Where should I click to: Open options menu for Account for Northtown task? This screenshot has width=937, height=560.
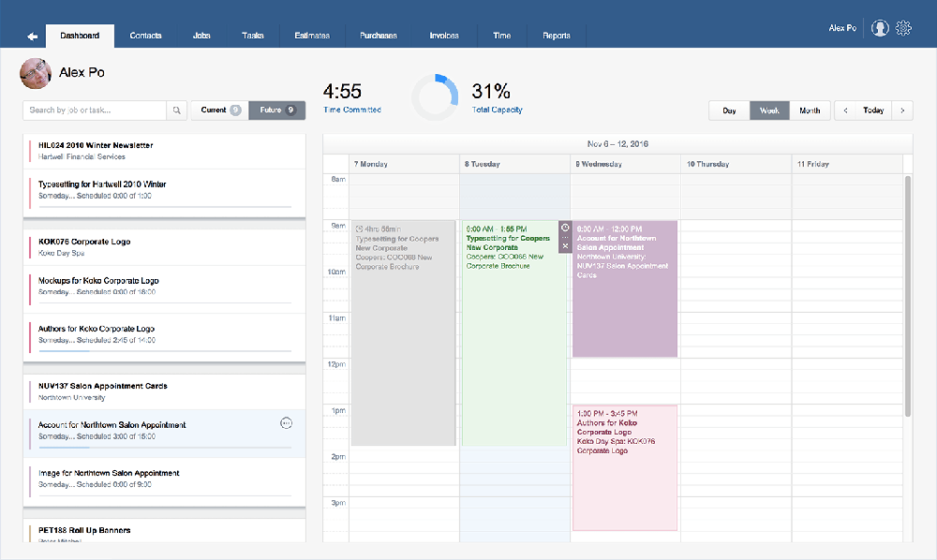point(286,423)
